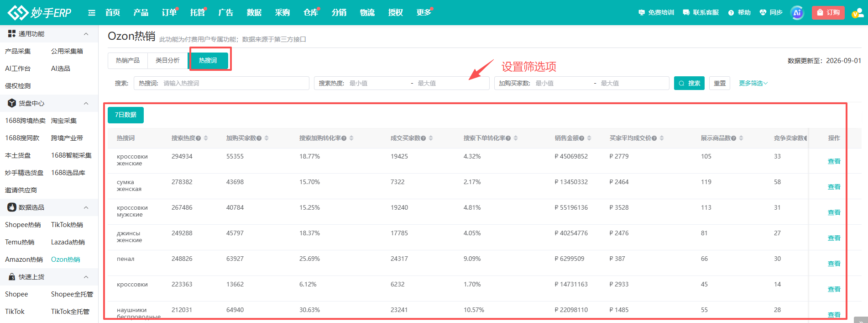The width and height of the screenshot is (868, 323).
Task: Click the 订购 purchase button
Action: click(828, 12)
